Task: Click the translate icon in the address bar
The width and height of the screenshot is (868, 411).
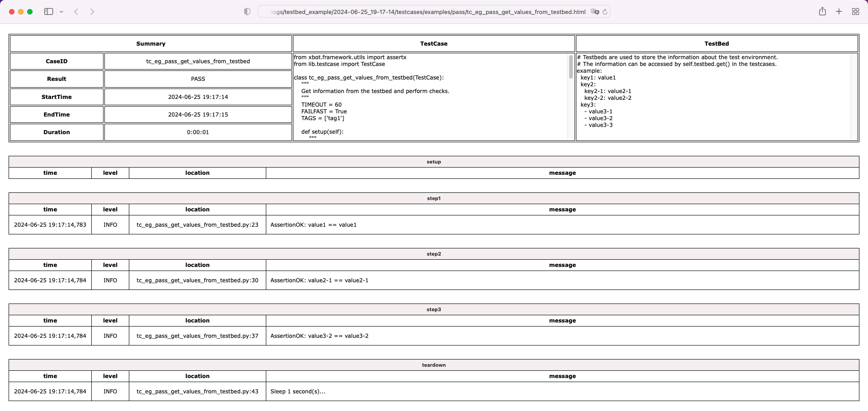Action: point(595,12)
